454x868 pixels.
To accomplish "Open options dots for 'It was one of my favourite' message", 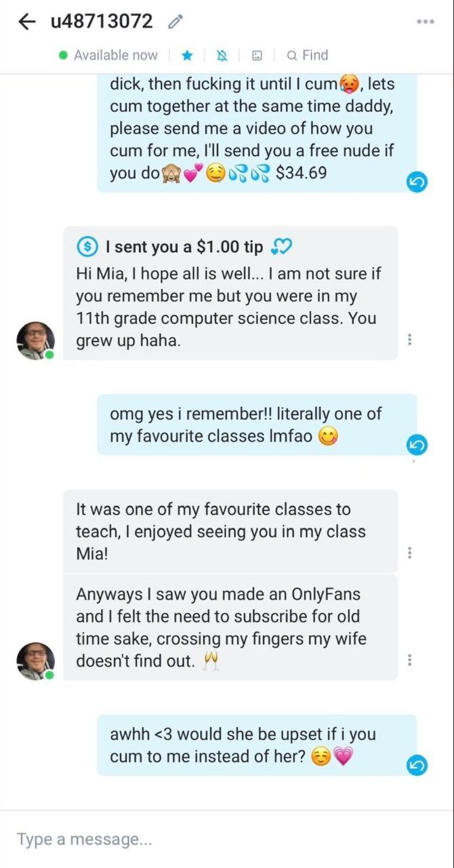I will (410, 553).
